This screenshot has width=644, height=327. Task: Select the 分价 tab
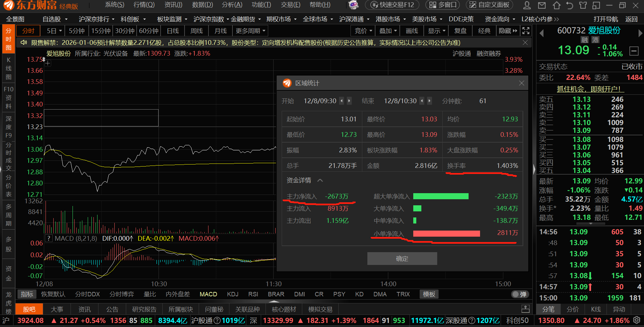[x=572, y=309]
